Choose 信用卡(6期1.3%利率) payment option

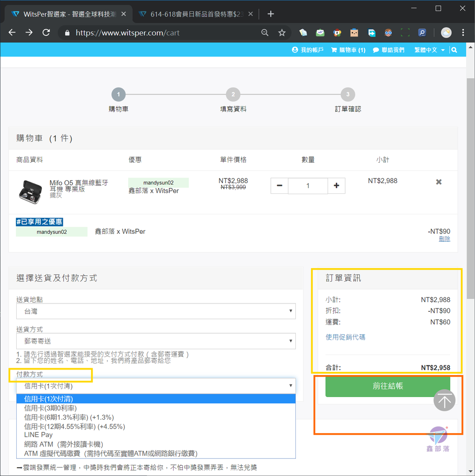(156, 417)
